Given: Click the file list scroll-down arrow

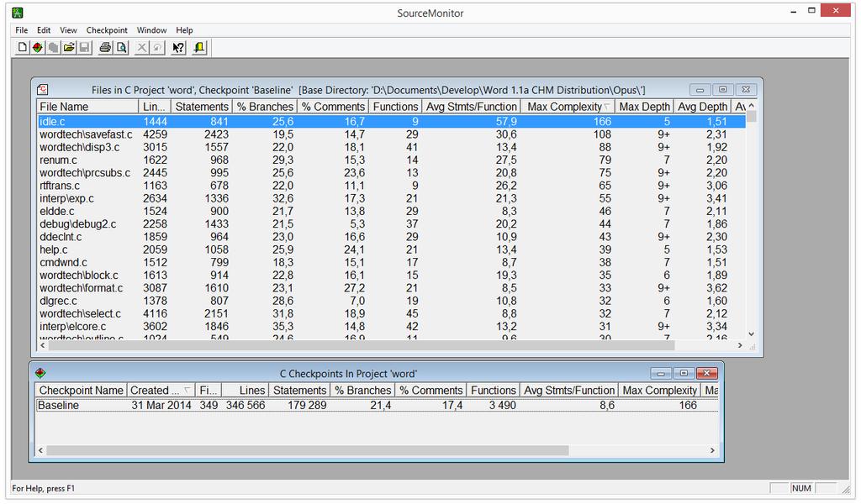Looking at the screenshot, I should [752, 333].
